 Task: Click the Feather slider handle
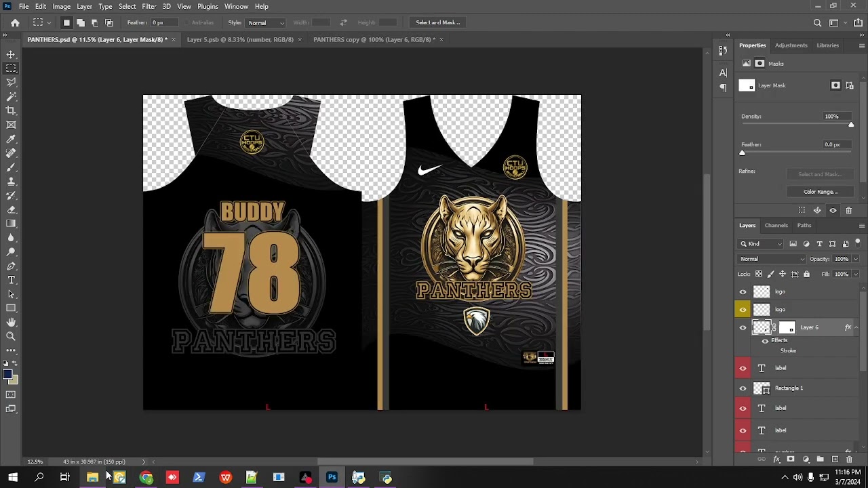(742, 153)
